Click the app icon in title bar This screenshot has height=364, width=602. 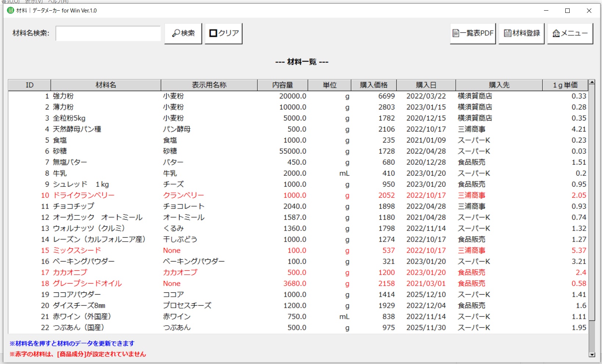click(x=11, y=10)
